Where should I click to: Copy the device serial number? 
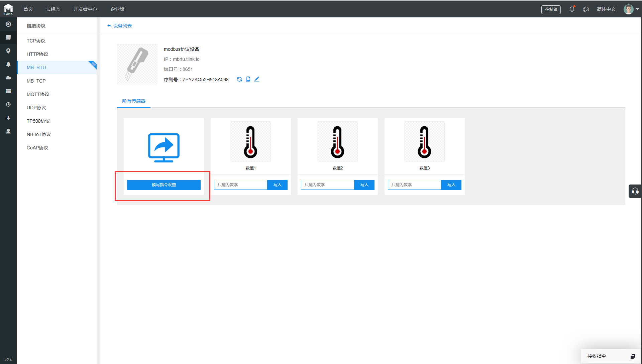[248, 79]
